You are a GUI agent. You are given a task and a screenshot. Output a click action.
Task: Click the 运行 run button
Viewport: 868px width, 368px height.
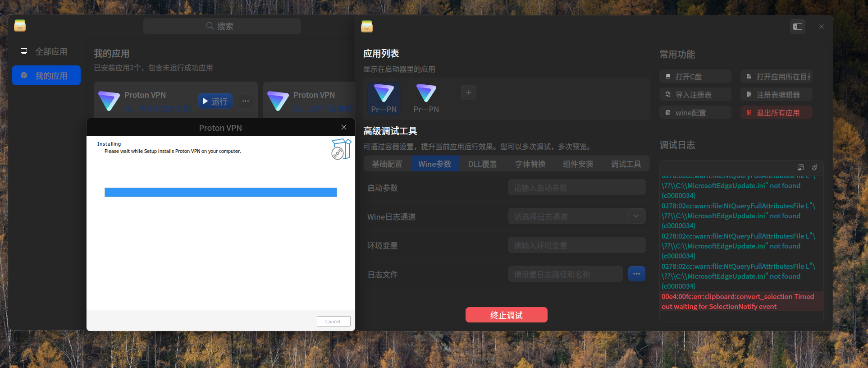pyautogui.click(x=215, y=101)
